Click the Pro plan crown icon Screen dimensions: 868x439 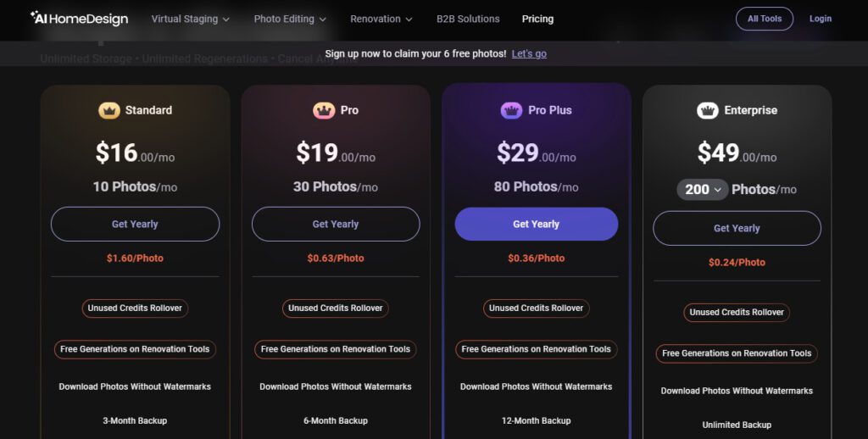click(323, 110)
